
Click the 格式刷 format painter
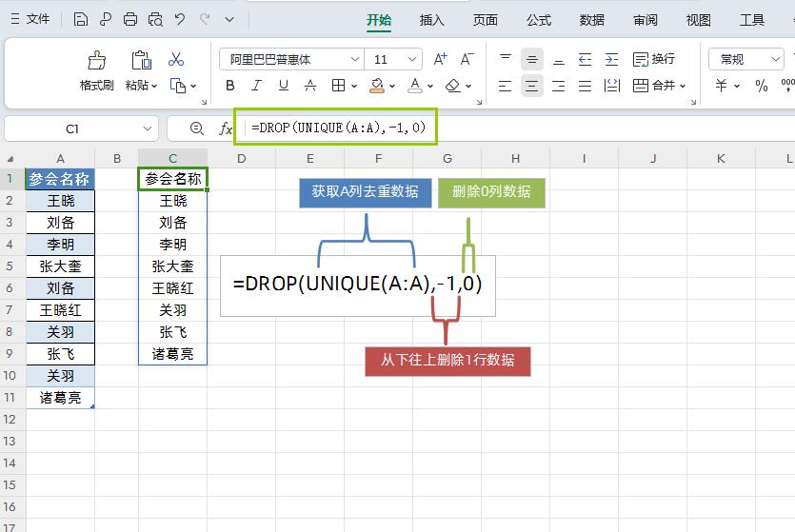pos(96,71)
